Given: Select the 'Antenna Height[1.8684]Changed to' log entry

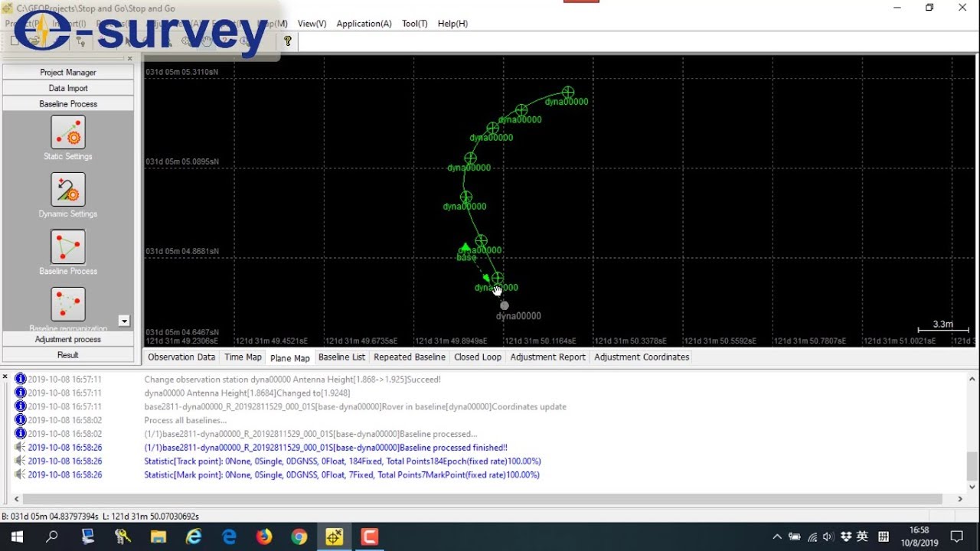Looking at the screenshot, I should [x=247, y=393].
